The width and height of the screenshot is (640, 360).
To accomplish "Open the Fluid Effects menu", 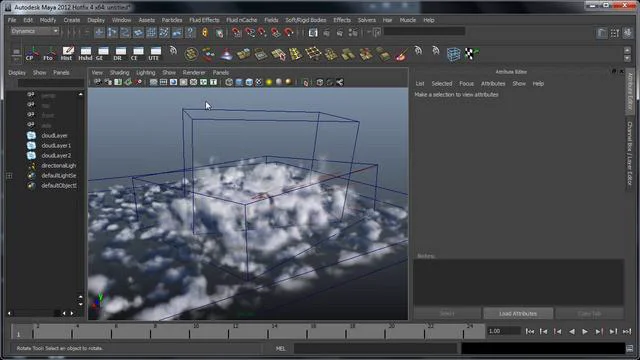I will (x=204, y=20).
